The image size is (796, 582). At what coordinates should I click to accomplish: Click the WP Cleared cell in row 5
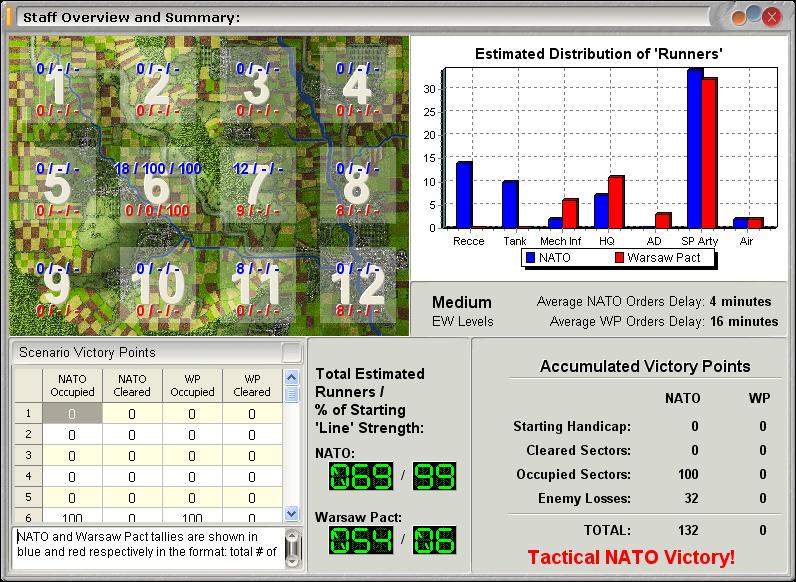tap(252, 497)
